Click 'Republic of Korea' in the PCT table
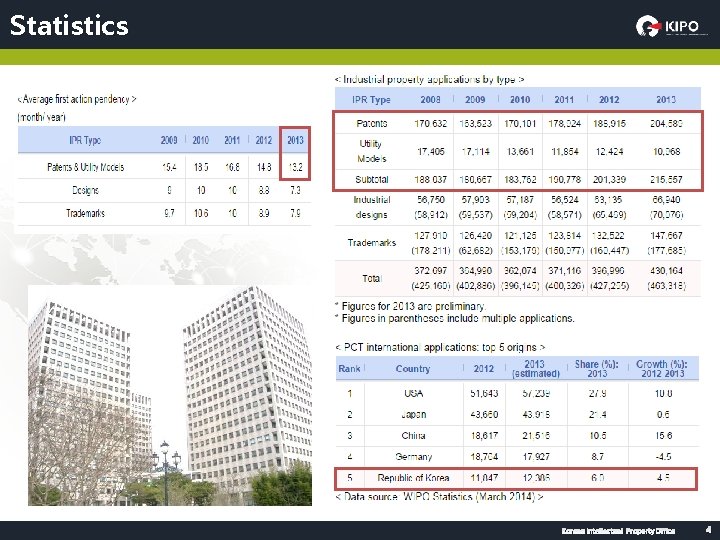Image resolution: width=720 pixels, height=540 pixels. click(413, 478)
